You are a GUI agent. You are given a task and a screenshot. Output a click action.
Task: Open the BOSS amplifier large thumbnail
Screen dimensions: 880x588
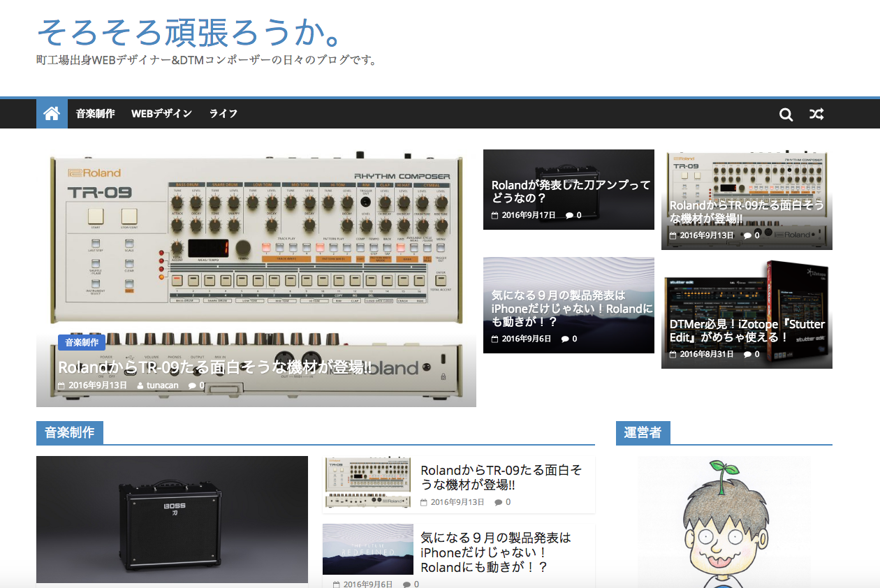coord(172,520)
